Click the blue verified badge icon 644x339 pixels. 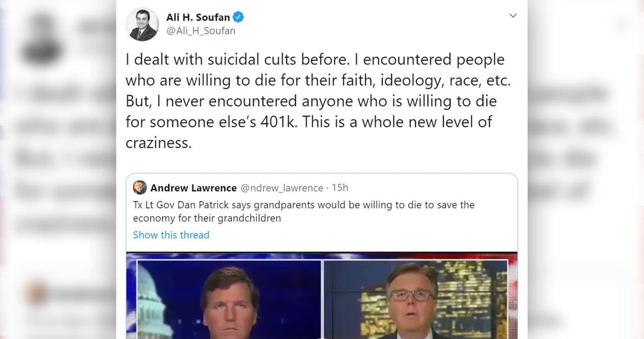pos(238,17)
